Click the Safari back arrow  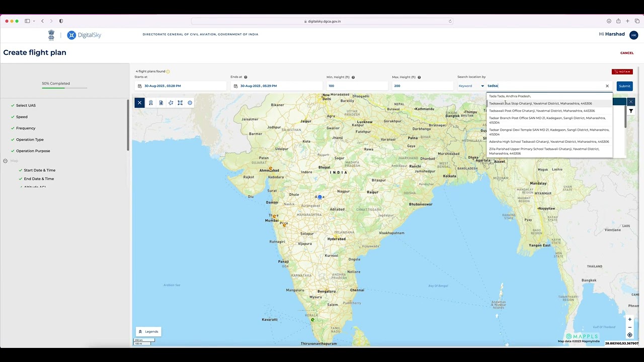(x=42, y=21)
